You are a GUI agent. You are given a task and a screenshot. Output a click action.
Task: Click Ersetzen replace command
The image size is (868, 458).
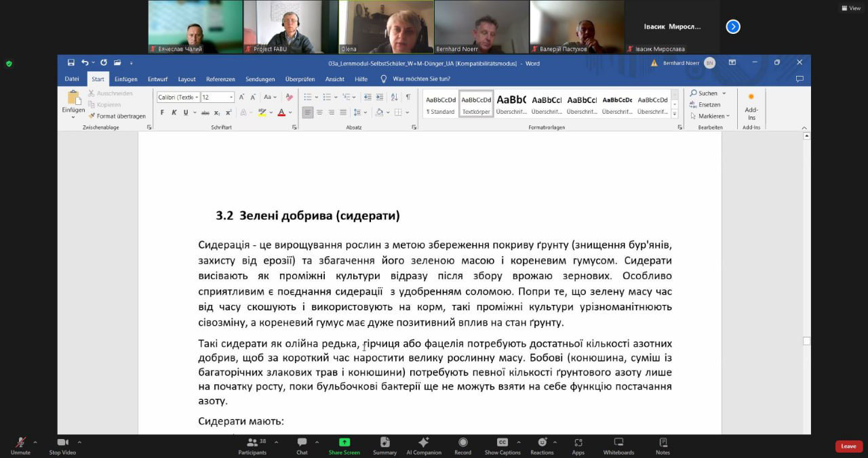click(705, 104)
